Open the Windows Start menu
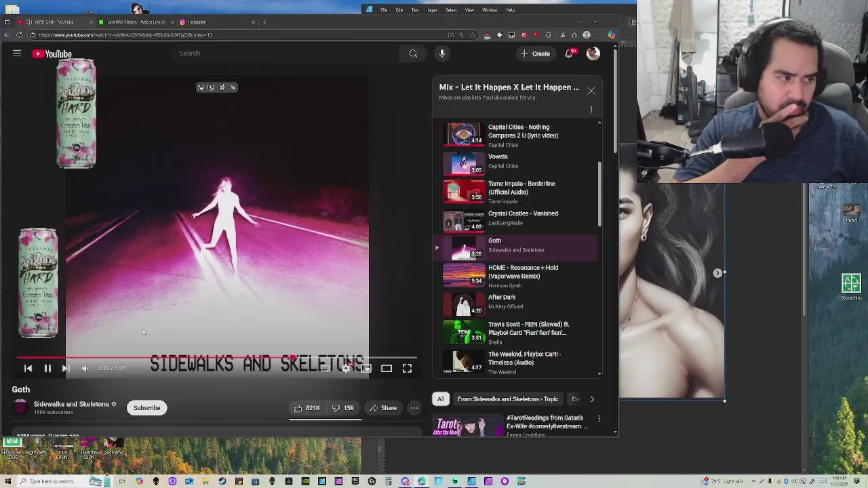Viewport: 868px width, 488px height. click(7, 481)
